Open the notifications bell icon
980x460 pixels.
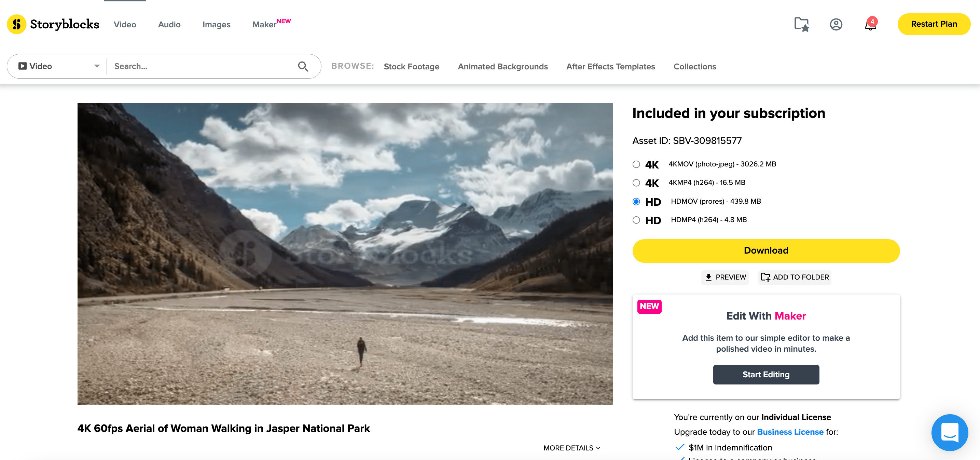tap(870, 25)
